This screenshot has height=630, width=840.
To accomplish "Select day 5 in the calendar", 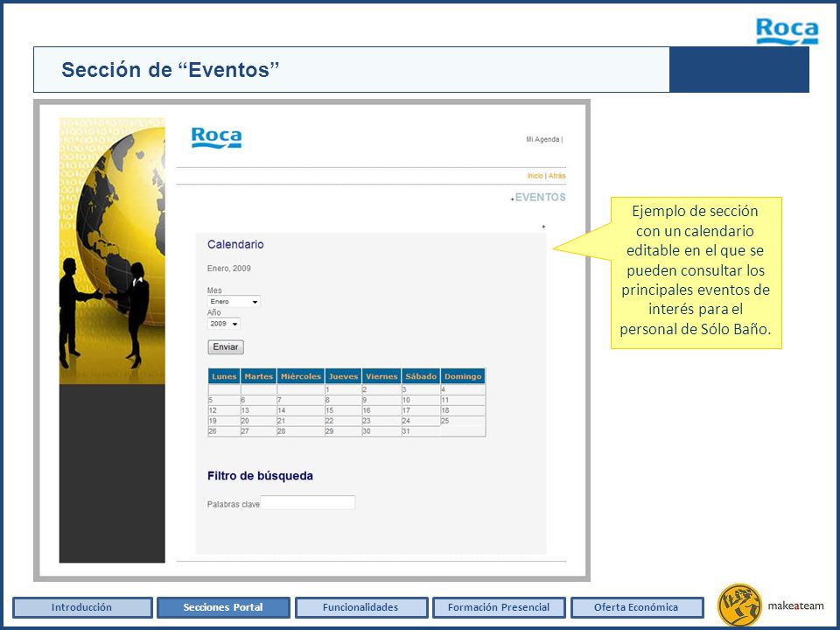I will coord(224,400).
